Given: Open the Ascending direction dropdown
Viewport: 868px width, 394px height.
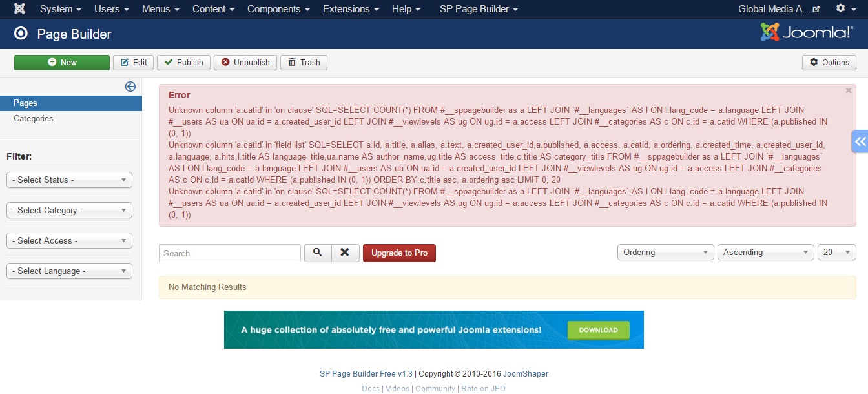Looking at the screenshot, I should (x=766, y=253).
